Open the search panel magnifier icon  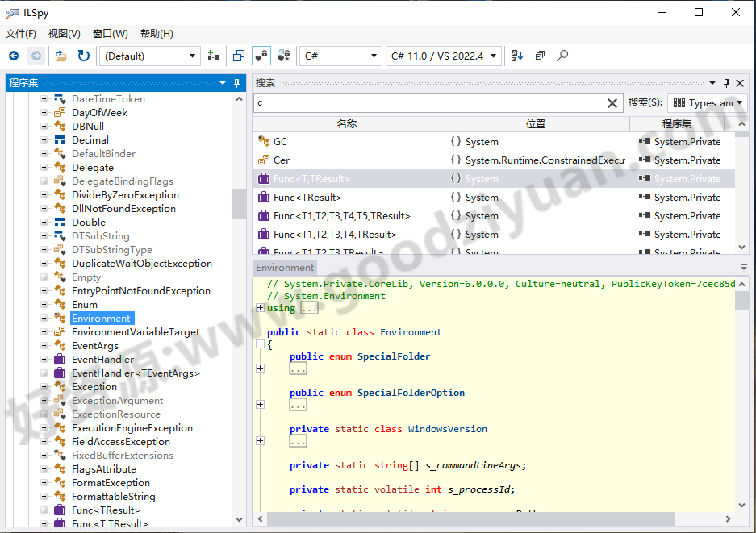[x=562, y=56]
